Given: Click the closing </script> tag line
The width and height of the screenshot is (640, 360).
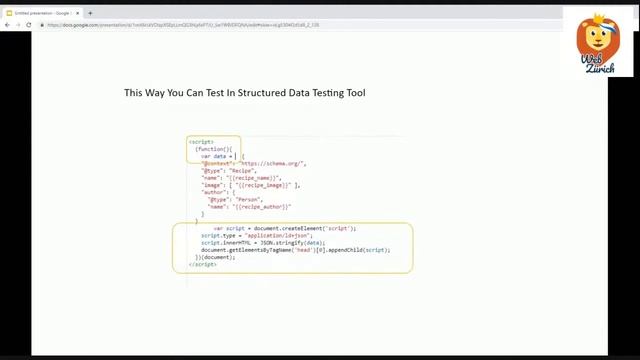Looking at the screenshot, I should [203, 264].
